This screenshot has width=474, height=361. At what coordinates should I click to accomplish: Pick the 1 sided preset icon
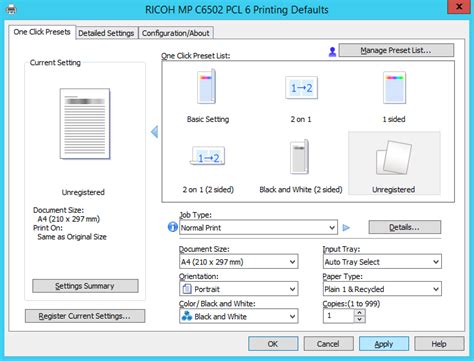coord(394,87)
